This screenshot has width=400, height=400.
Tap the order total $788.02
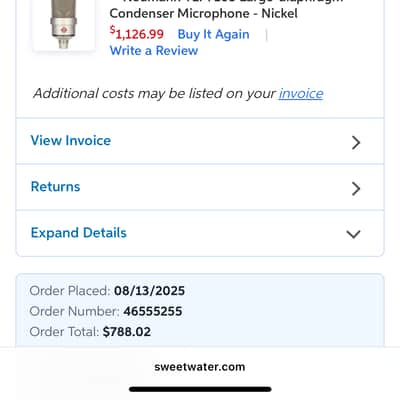(x=127, y=332)
